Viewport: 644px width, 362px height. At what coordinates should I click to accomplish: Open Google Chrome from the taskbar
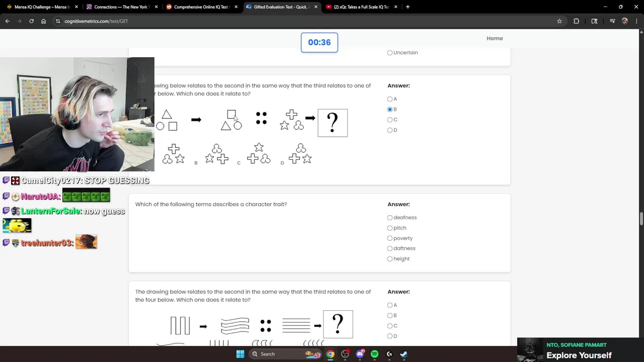point(330,354)
